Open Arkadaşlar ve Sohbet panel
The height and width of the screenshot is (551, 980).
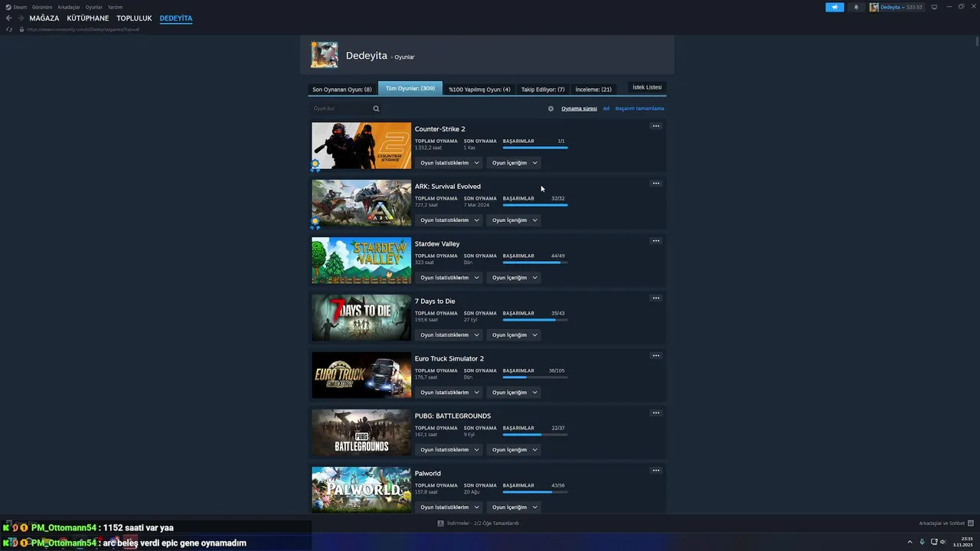pyautogui.click(x=946, y=523)
